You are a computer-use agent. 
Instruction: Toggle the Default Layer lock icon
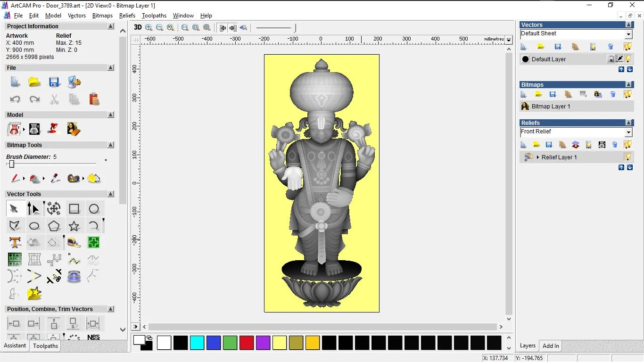click(x=611, y=59)
